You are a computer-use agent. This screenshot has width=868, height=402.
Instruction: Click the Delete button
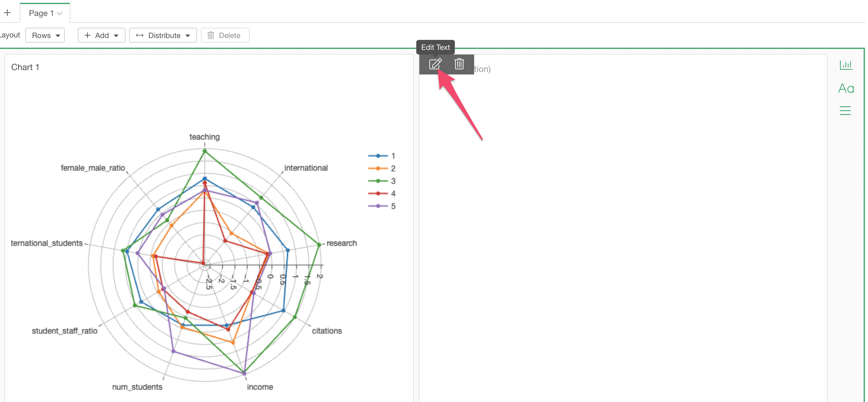225,36
